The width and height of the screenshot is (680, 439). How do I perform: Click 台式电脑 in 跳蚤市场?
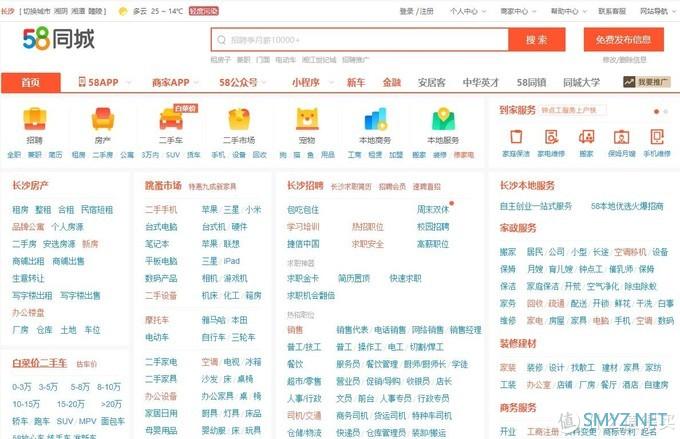click(161, 226)
